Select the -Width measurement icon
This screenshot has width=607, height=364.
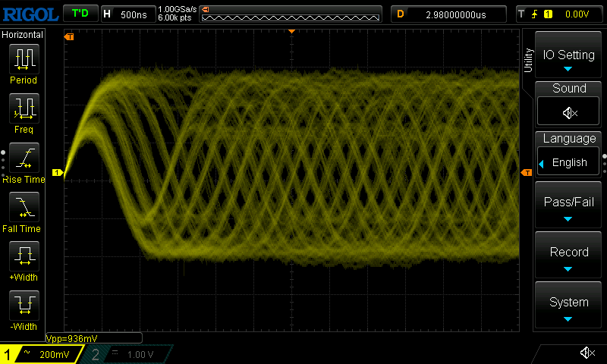[x=24, y=309]
